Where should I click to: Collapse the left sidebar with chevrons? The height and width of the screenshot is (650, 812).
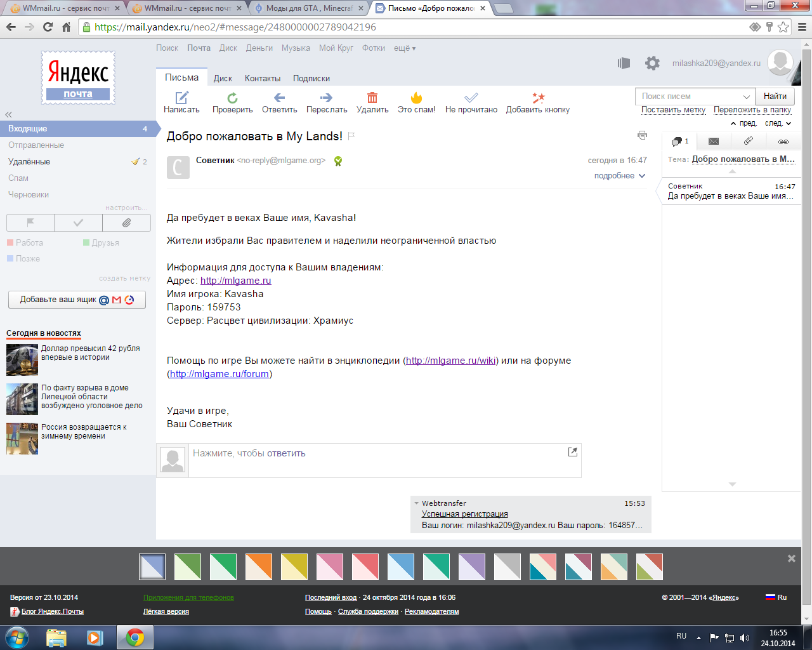(x=9, y=114)
